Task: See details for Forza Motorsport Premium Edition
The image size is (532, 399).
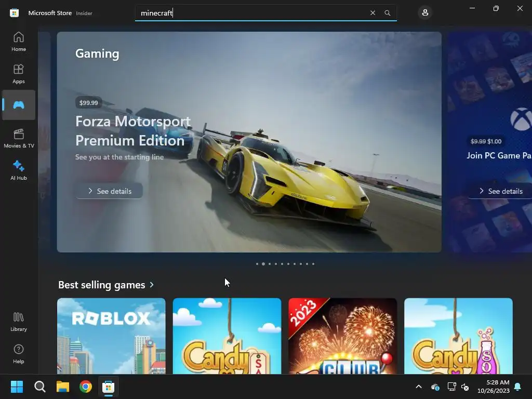Action: coord(109,191)
